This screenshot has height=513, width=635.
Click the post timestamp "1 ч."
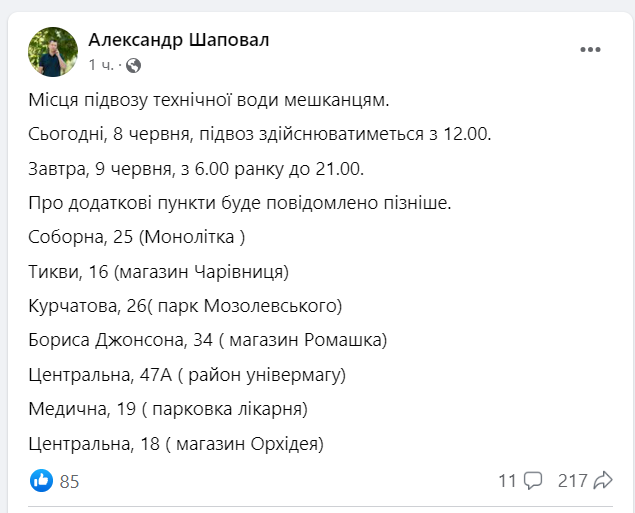(x=101, y=65)
